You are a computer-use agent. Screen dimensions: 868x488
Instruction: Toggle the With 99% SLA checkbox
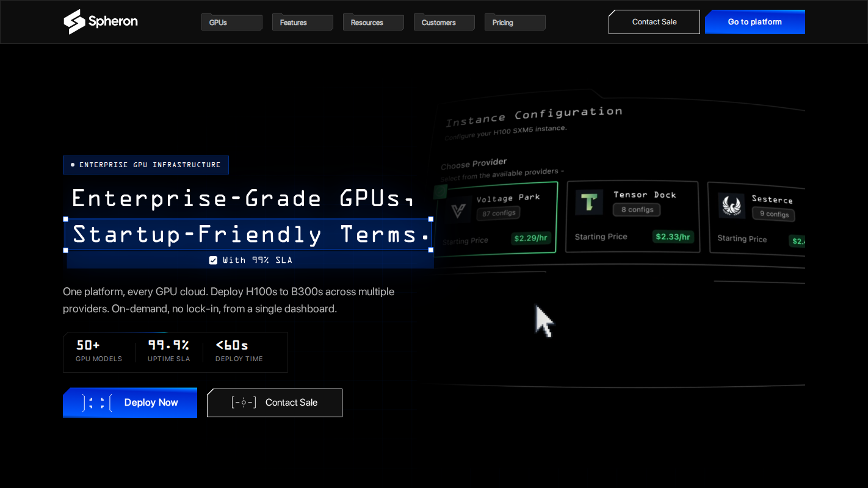(x=213, y=260)
